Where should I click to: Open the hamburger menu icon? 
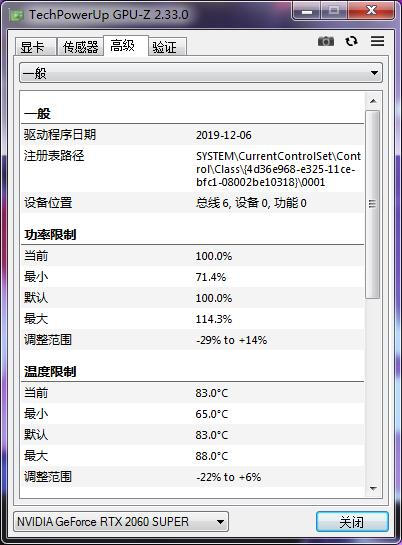tap(377, 41)
